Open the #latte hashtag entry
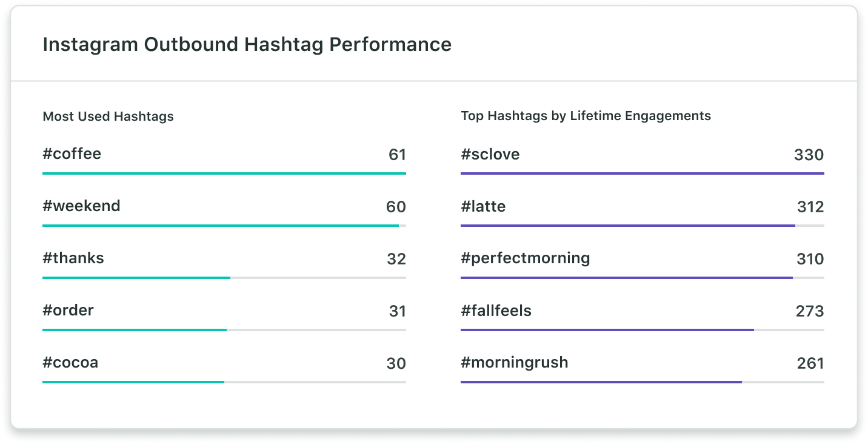868x444 pixels. point(483,207)
